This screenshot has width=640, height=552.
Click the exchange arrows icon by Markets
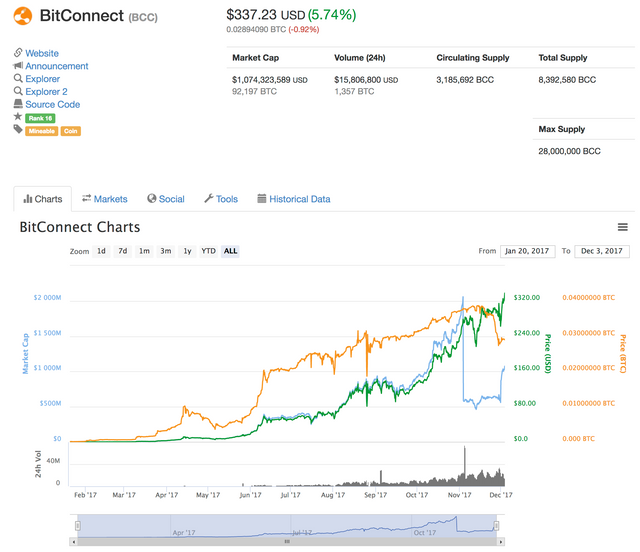[x=87, y=198]
